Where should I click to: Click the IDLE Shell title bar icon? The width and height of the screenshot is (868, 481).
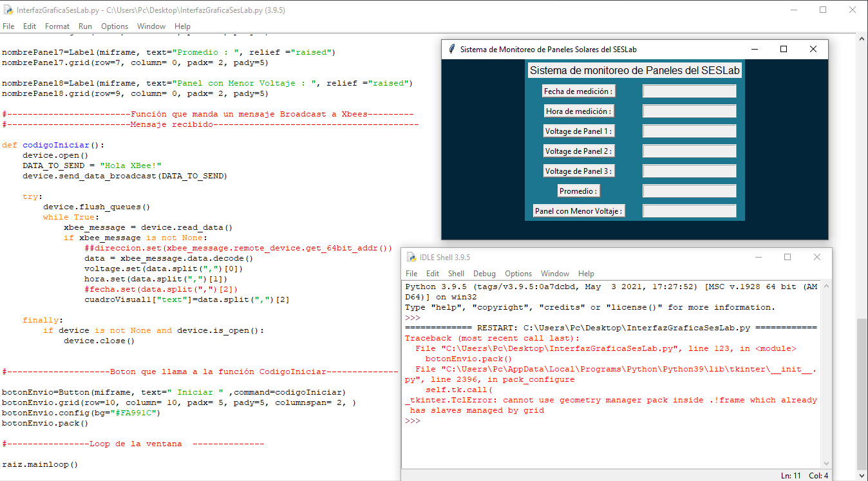[411, 257]
